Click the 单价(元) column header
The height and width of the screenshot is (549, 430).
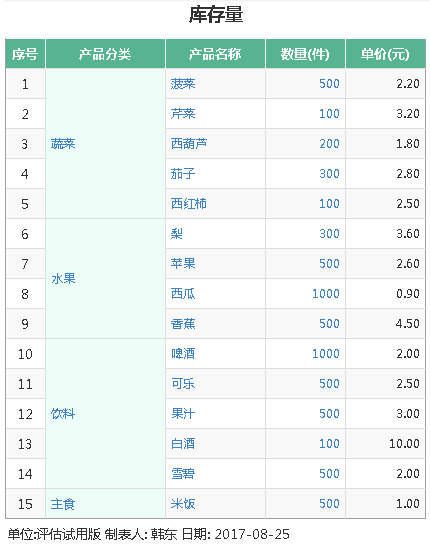[385, 54]
